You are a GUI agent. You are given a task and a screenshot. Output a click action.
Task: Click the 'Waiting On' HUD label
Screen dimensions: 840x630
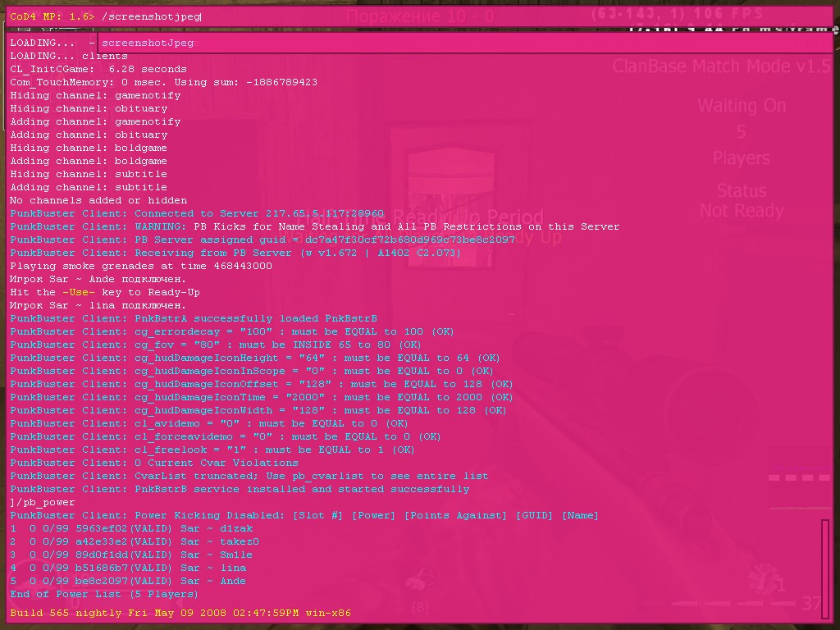pyautogui.click(x=742, y=106)
